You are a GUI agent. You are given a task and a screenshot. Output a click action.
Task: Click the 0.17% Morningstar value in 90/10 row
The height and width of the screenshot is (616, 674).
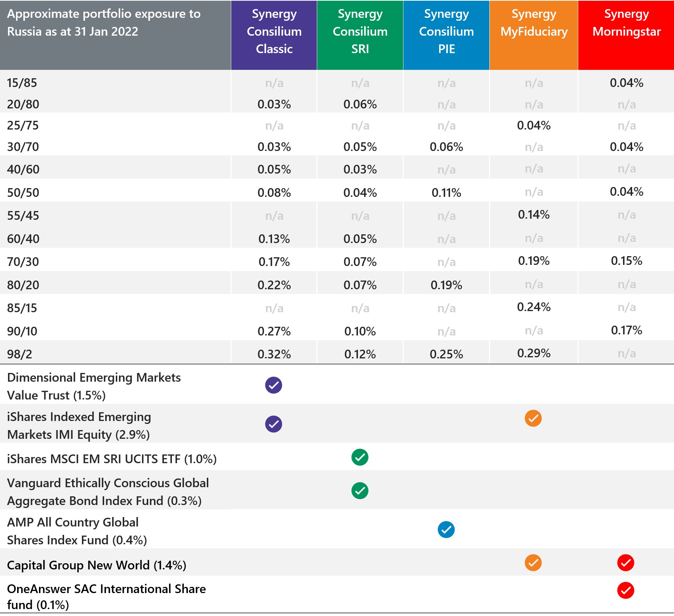tap(626, 330)
